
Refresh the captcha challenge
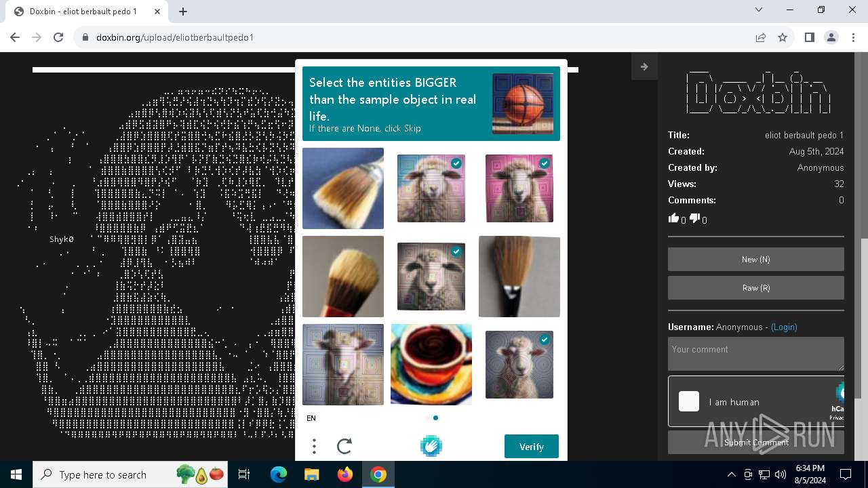point(344,446)
